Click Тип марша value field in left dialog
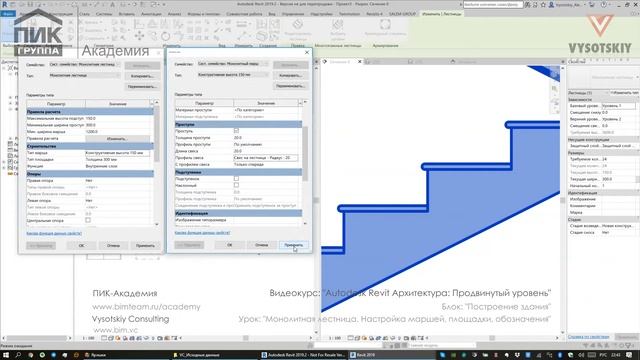 [118, 153]
